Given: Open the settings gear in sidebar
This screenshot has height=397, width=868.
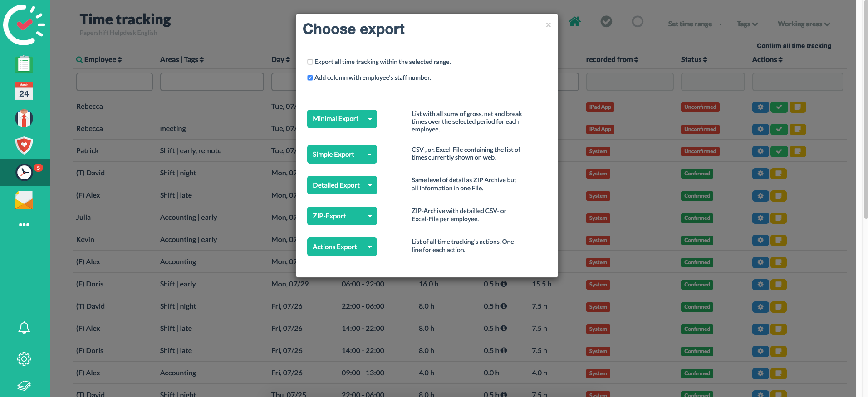Looking at the screenshot, I should click(24, 359).
